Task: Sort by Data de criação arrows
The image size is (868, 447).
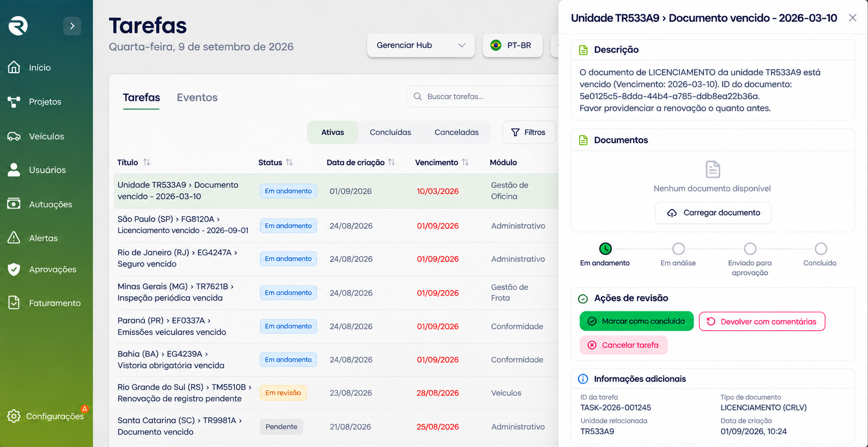Action: point(391,162)
